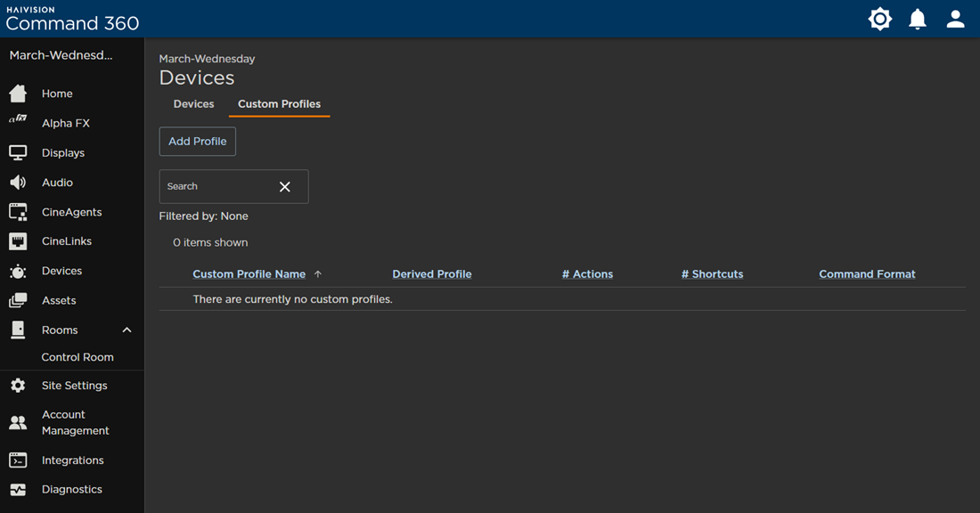Open Alpha FX menu item

(x=66, y=123)
